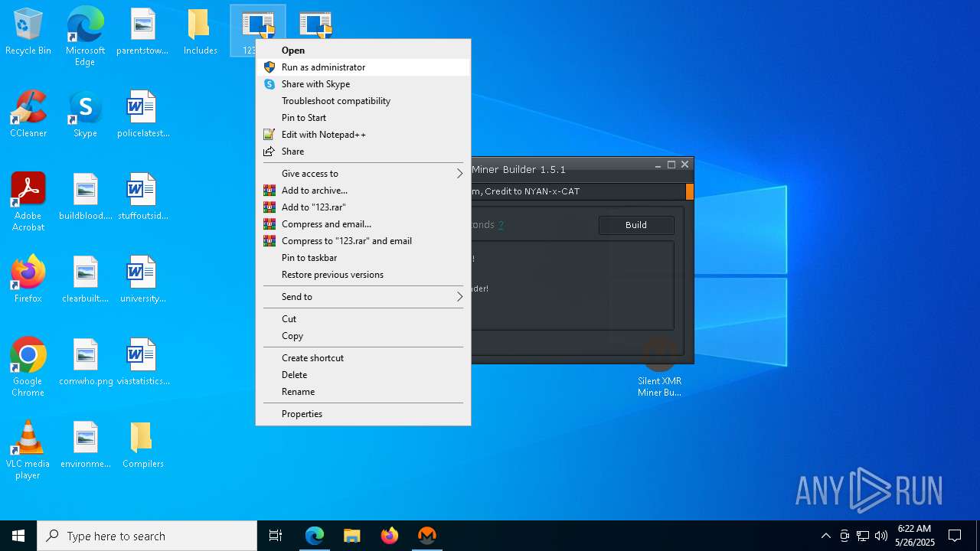Show hidden system tray icons

coord(825,536)
